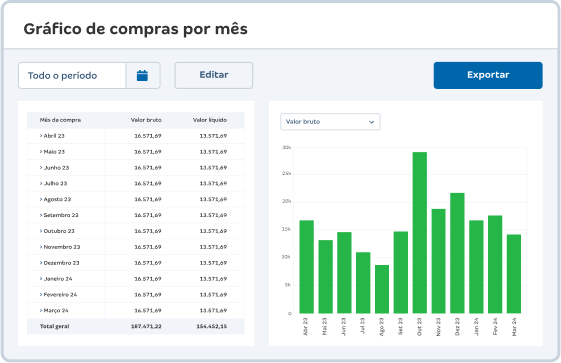
Task: Click the Todo o período field
Action: tap(72, 75)
